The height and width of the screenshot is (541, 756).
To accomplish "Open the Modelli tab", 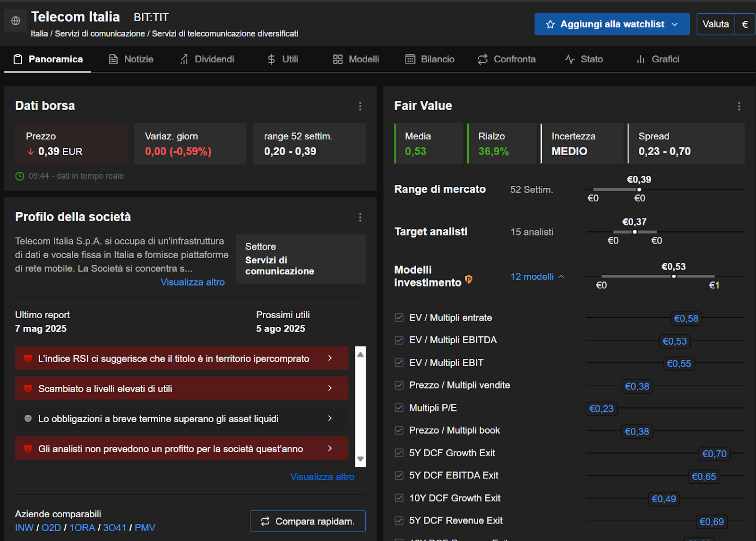I will click(x=356, y=59).
